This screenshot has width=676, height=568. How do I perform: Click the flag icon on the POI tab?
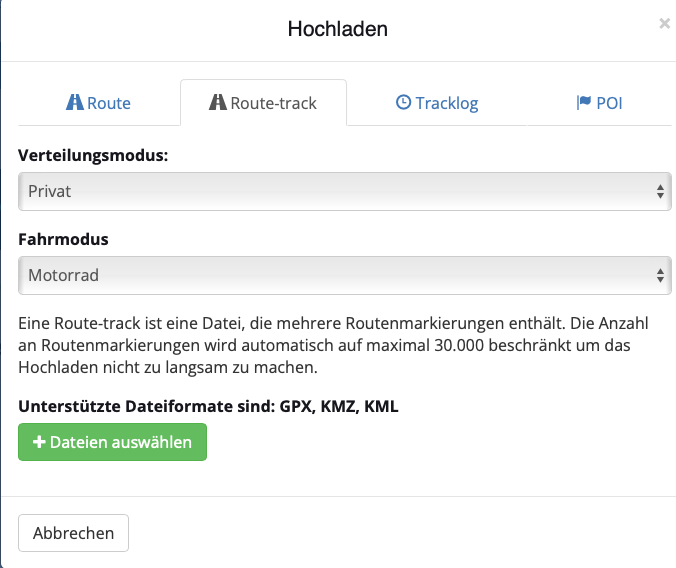pos(584,103)
